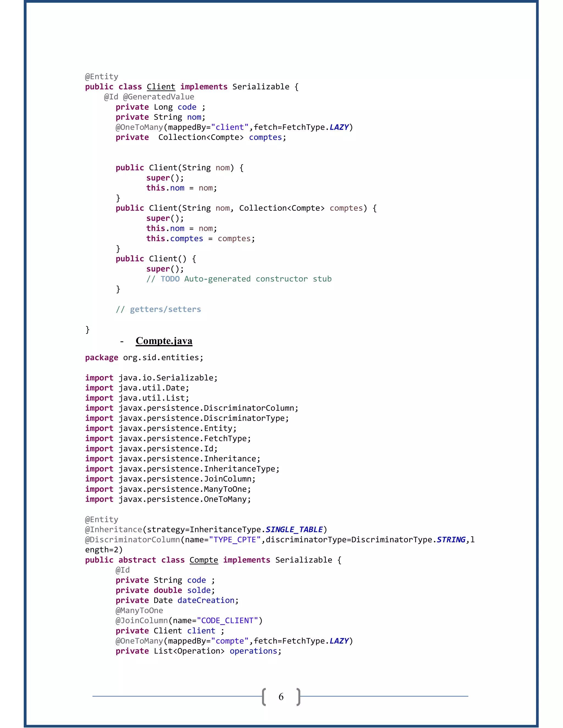Click the 'Compte.java' underlined heading
563x728 pixels.
pos(164,341)
